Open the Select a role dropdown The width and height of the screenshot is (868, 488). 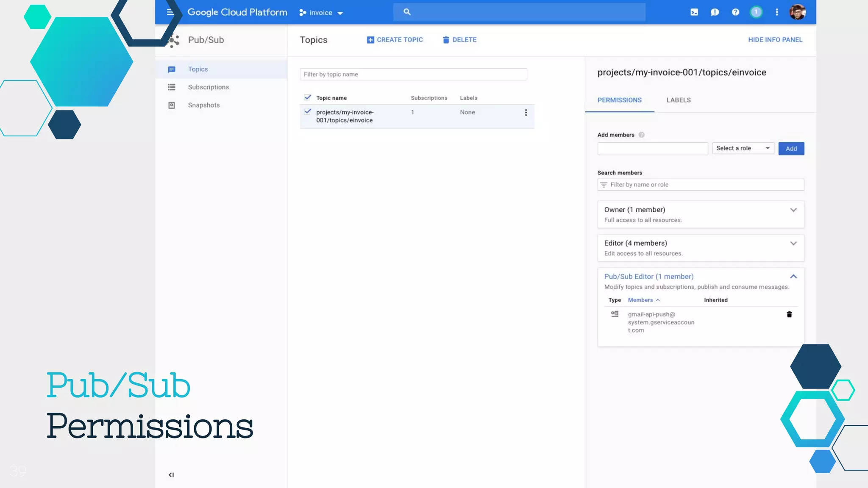(x=743, y=148)
